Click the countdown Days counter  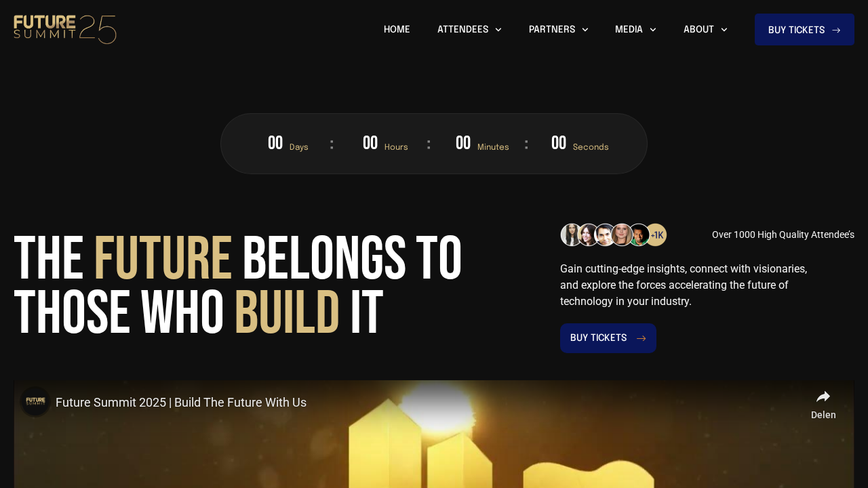click(x=288, y=144)
